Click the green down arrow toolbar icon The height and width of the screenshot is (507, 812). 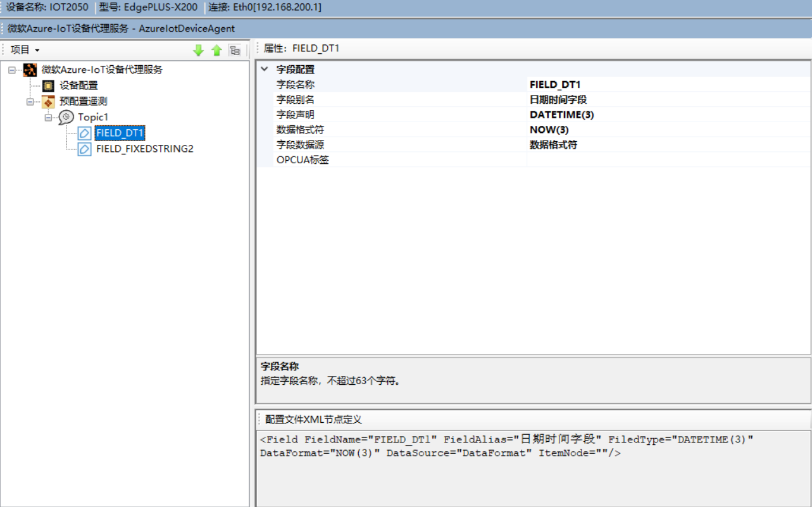pos(199,51)
